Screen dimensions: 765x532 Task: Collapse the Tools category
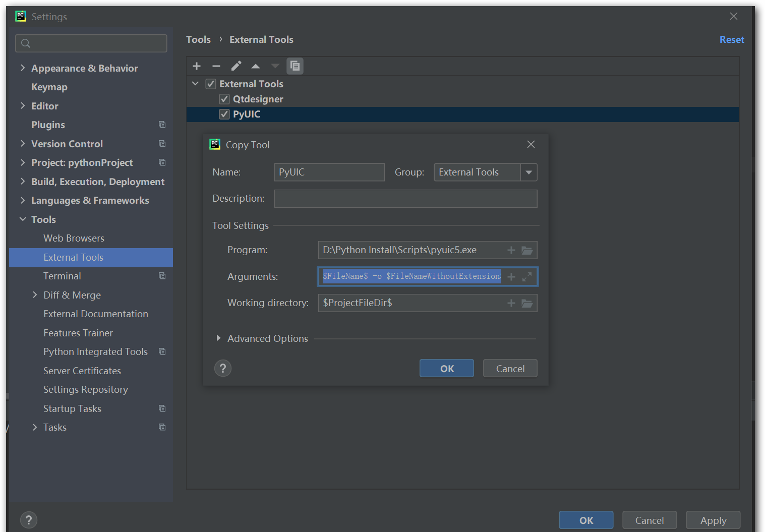[x=23, y=219]
